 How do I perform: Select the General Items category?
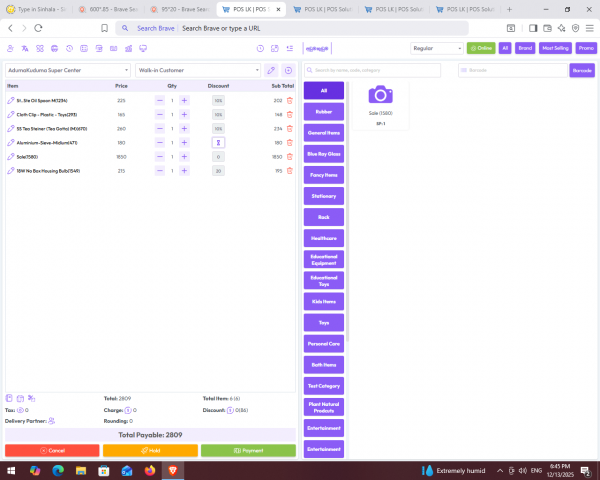pos(324,133)
